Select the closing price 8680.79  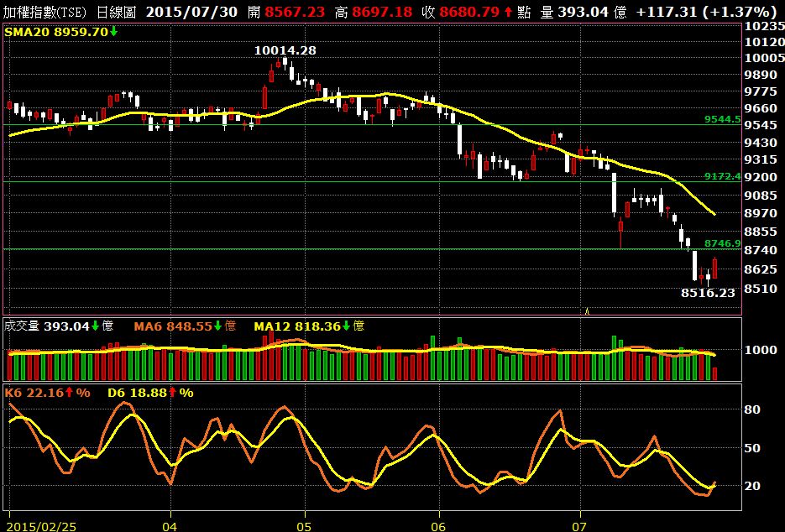coord(468,12)
